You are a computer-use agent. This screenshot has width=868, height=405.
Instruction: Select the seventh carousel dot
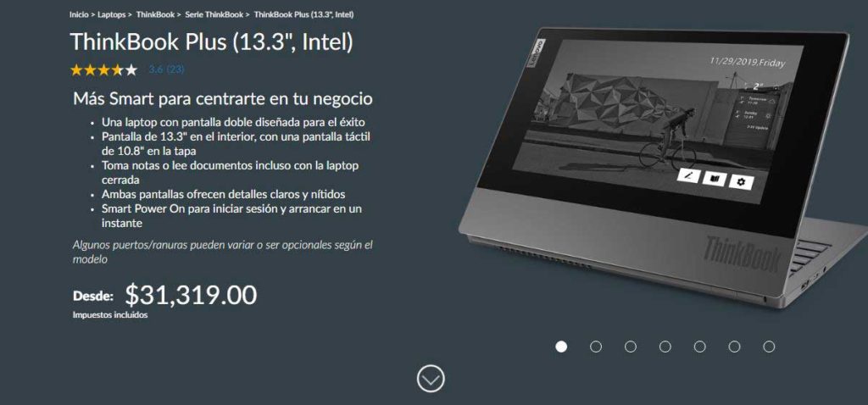click(x=769, y=347)
